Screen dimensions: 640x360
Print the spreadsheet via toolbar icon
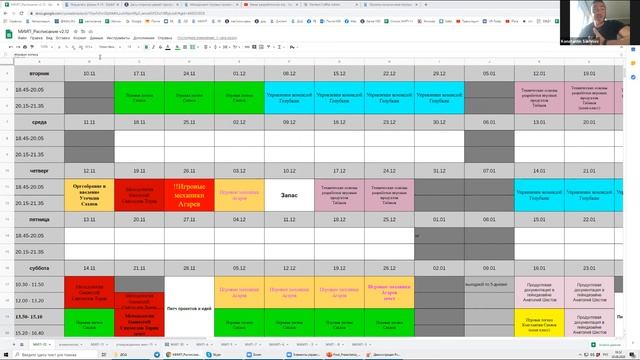pyautogui.click(x=25, y=47)
